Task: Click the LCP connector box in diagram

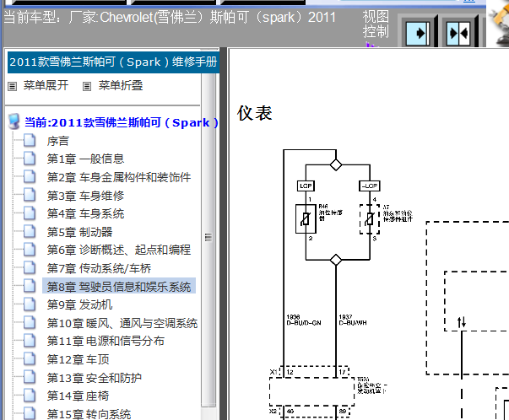Action: [x=306, y=186]
